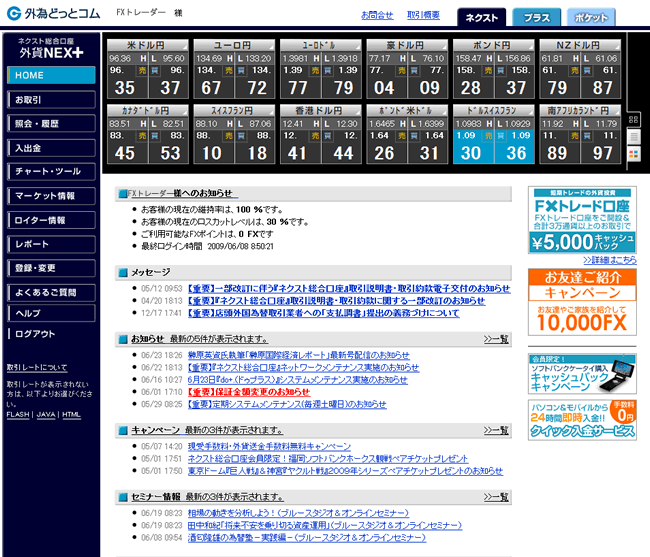Open the ユーロドル pair header dropdown corner
Image resolution: width=650 pixels, height=557 pixels.
357,45
